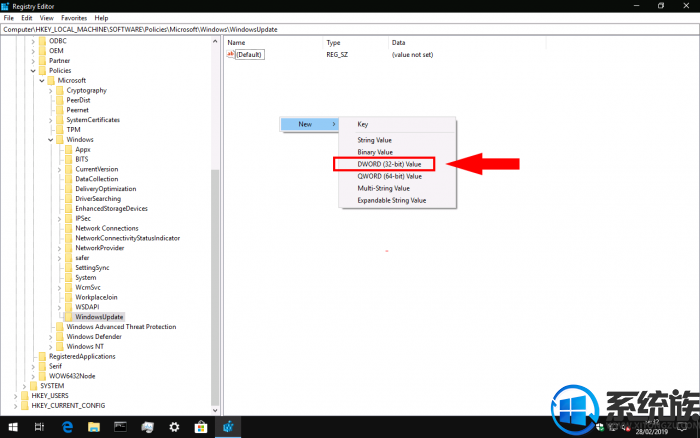Choose QWORD (64-bit) Value option
700x438 pixels.
[389, 176]
